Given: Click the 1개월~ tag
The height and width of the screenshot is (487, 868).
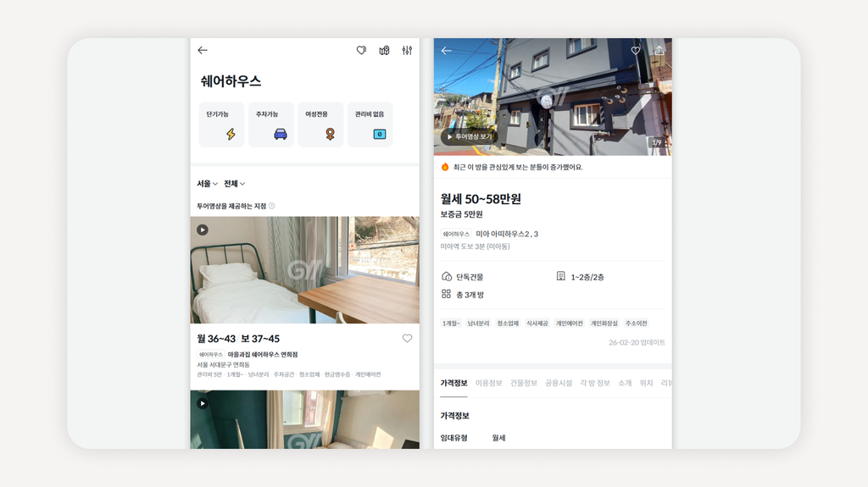Looking at the screenshot, I should [451, 324].
